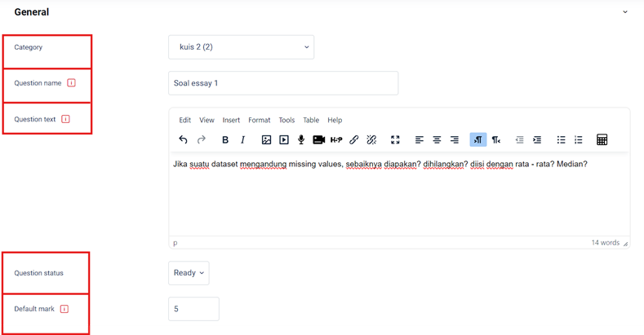Undo the last edit in the editor
Image resolution: width=644 pixels, height=335 pixels.
[183, 140]
